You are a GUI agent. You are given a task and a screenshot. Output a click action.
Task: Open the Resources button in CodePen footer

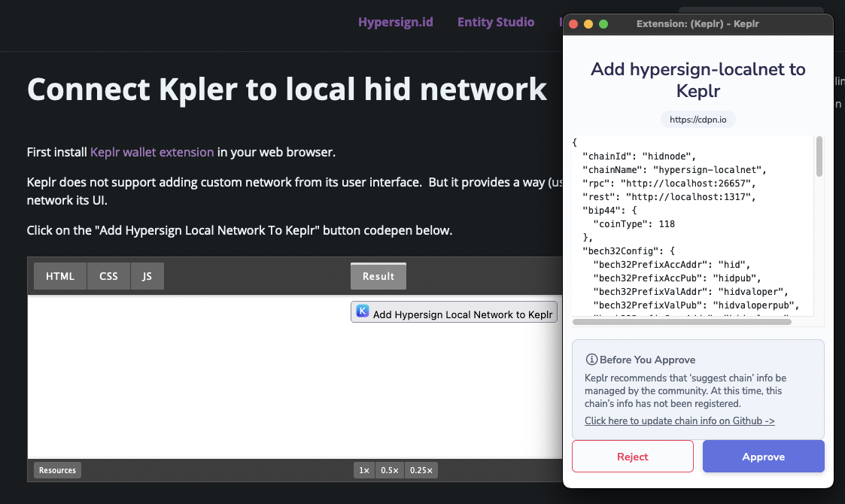click(x=57, y=470)
